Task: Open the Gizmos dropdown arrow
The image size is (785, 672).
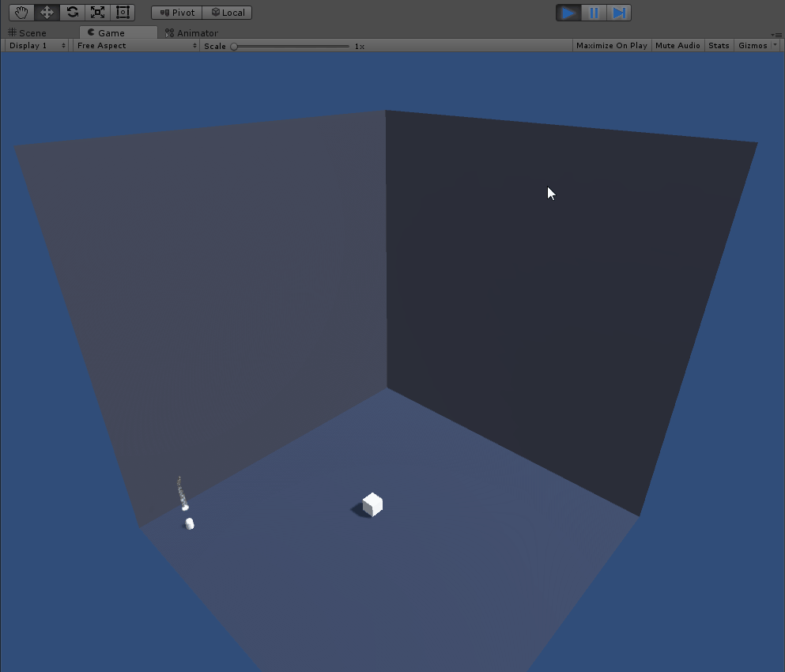Action: 776,45
